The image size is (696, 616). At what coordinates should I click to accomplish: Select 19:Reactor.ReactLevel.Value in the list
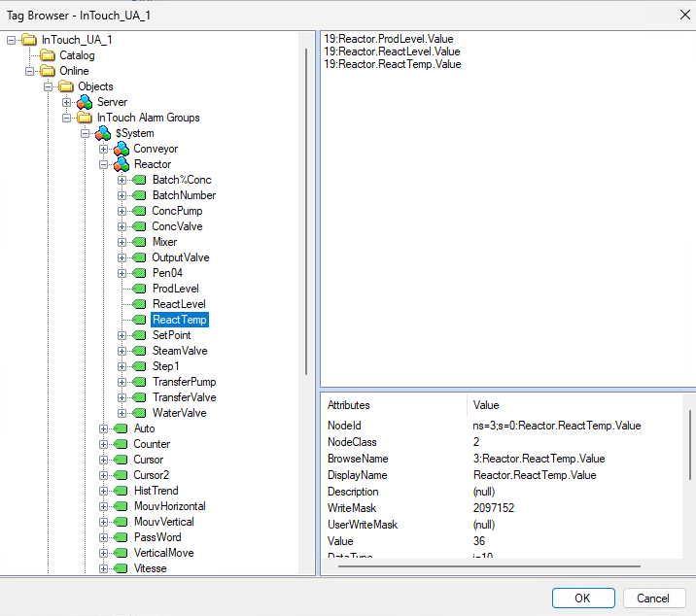392,51
